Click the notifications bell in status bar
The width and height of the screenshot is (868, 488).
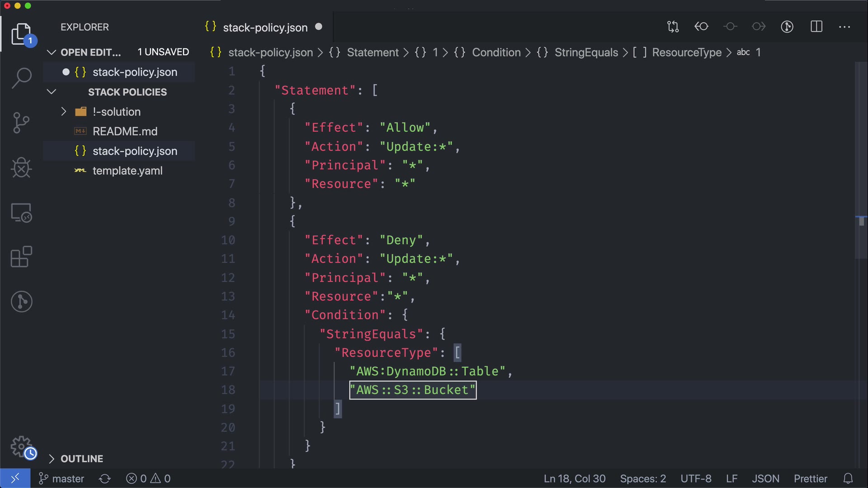pyautogui.click(x=848, y=479)
